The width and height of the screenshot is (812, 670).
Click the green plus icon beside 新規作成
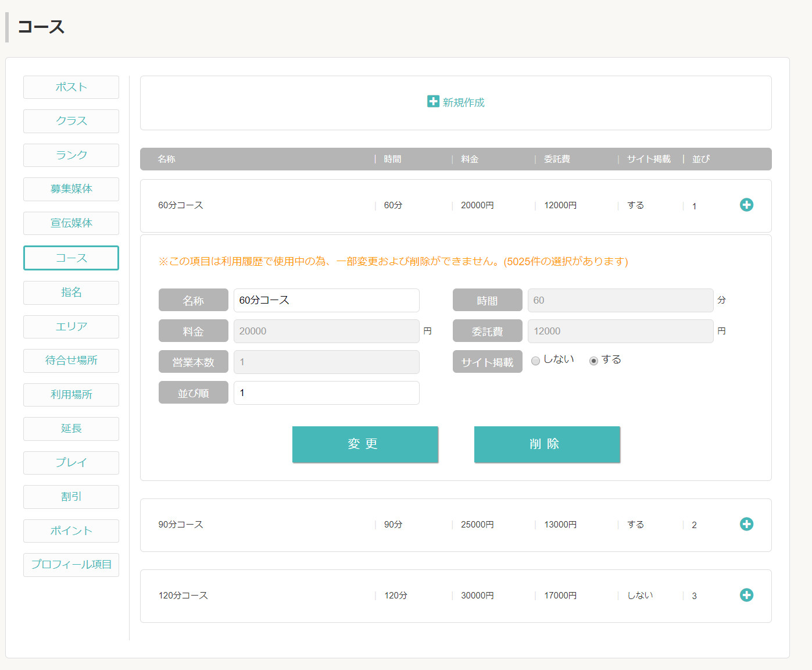(433, 102)
